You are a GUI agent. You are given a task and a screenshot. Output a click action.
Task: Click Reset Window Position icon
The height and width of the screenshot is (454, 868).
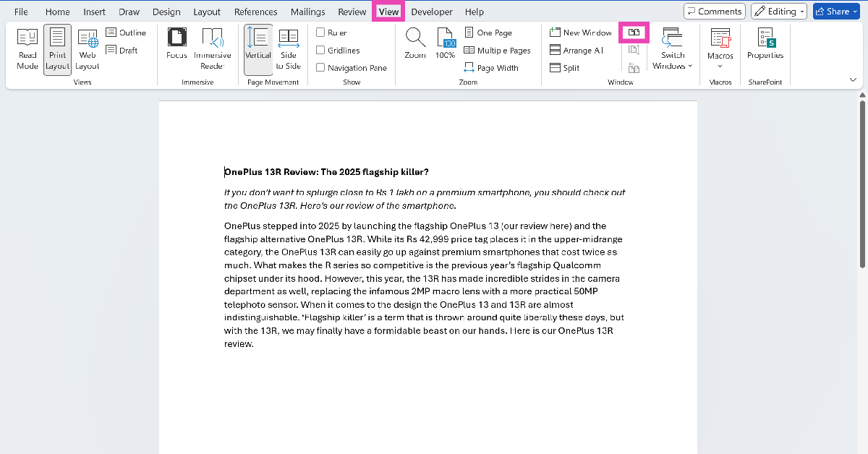click(634, 68)
